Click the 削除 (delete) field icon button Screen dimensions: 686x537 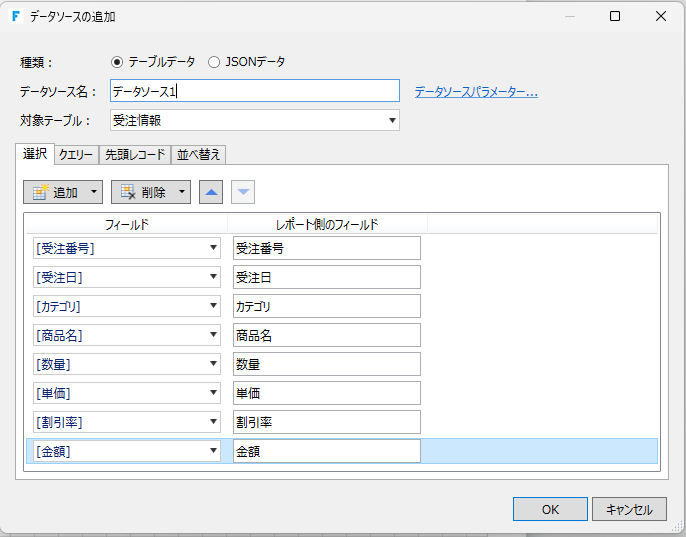142,192
